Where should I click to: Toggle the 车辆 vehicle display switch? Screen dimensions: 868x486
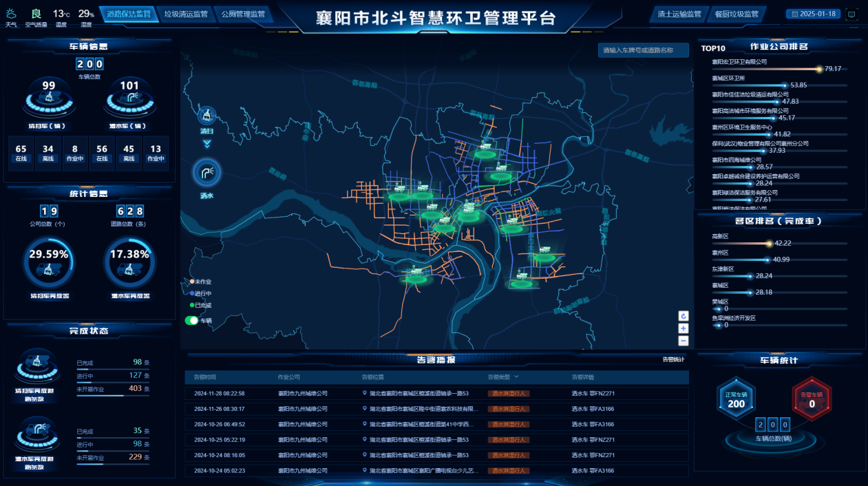coord(191,321)
